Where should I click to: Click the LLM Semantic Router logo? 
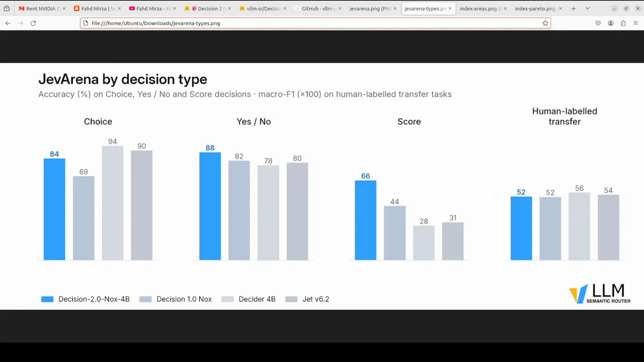[x=600, y=293]
